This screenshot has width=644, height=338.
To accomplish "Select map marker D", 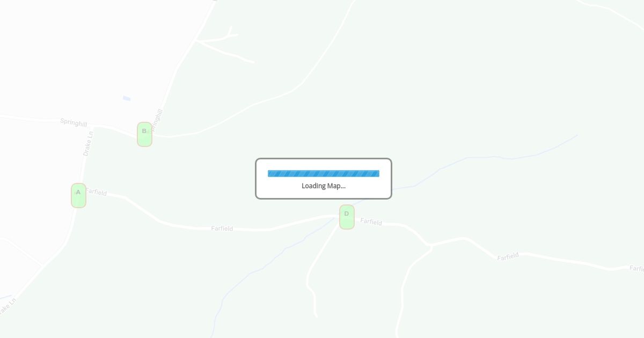I will point(347,217).
